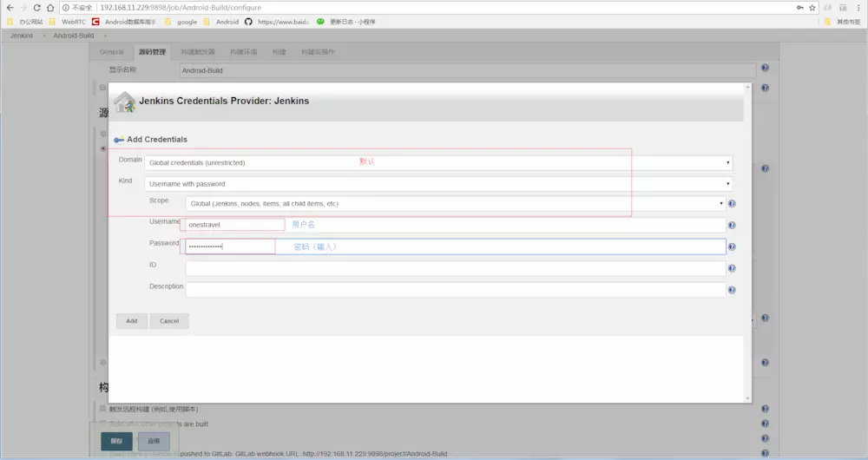Switch to the 构建后操作 tab

319,52
